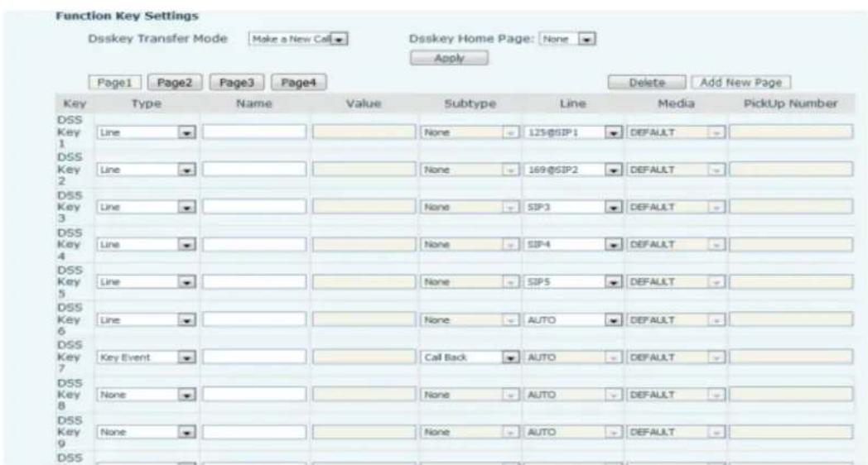
Task: Open Media DEFAULT dropdown for Key 4
Action: point(676,244)
